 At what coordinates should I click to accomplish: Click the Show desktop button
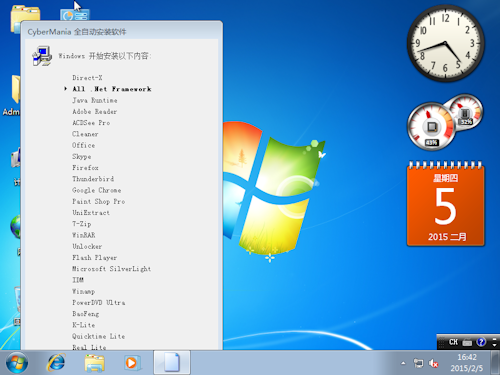(495, 363)
